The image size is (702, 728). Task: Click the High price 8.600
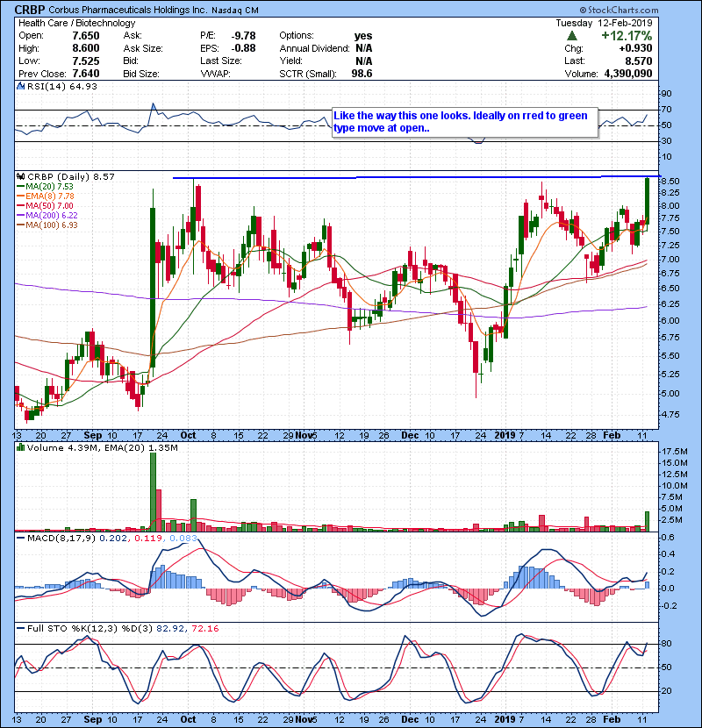[86, 48]
